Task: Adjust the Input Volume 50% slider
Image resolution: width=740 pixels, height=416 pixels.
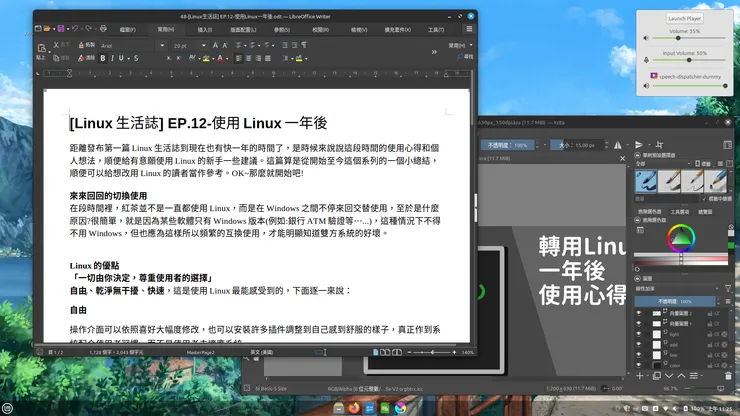Action: pyautogui.click(x=689, y=60)
